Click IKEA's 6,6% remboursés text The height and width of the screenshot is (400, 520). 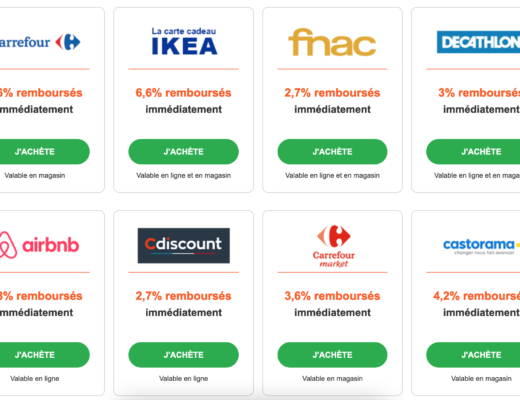pyautogui.click(x=183, y=93)
